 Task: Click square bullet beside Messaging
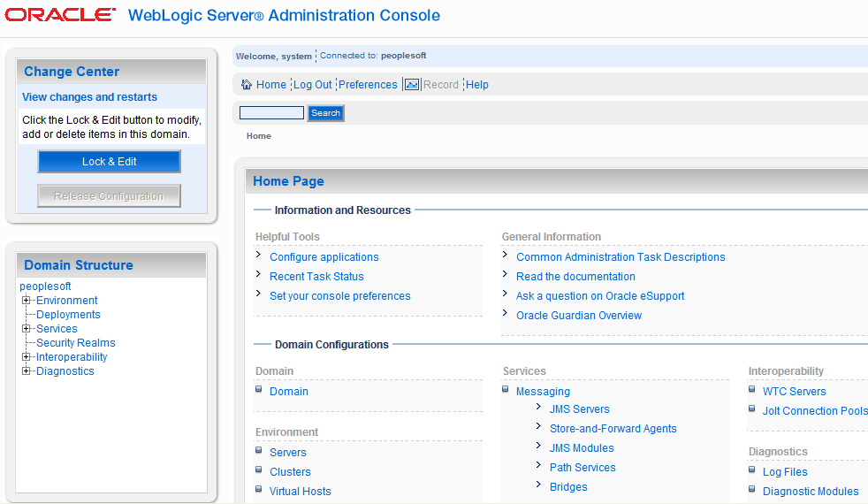click(x=506, y=389)
